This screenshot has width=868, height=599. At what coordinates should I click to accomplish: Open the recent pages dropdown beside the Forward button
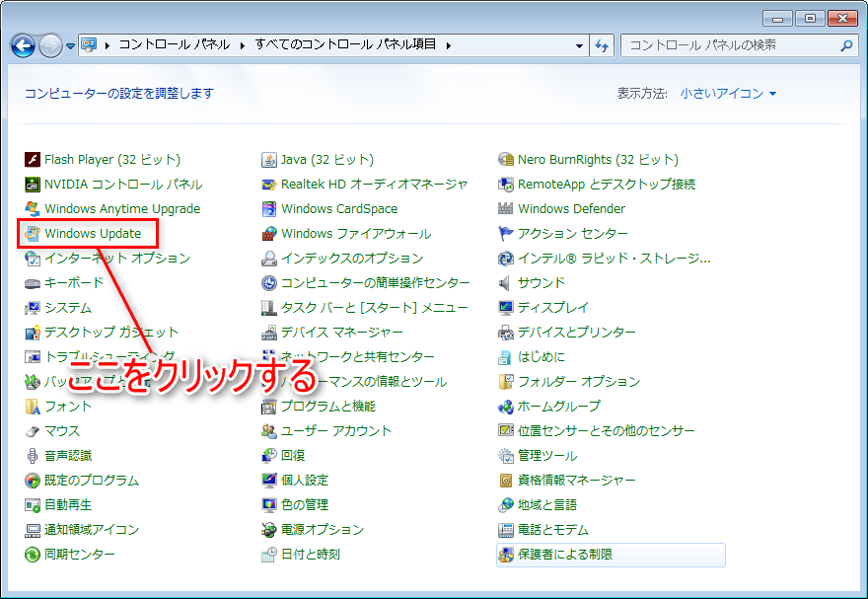tap(70, 46)
